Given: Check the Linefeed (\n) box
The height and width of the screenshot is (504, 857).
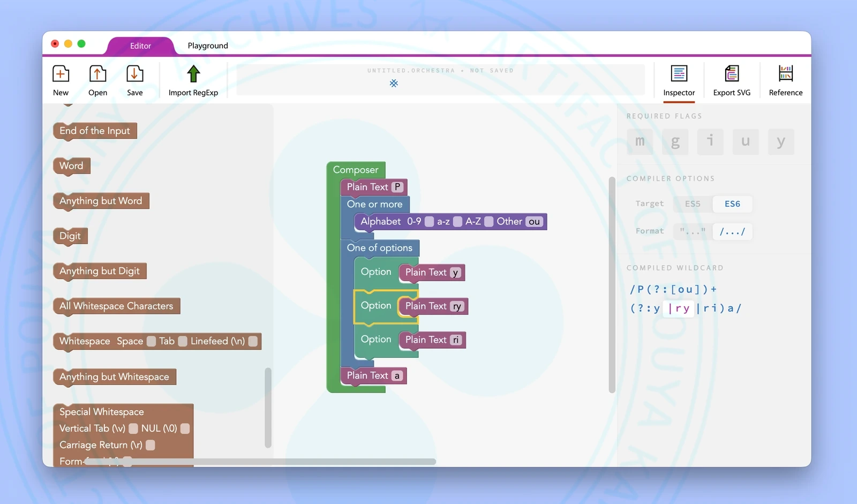Looking at the screenshot, I should [x=253, y=341].
